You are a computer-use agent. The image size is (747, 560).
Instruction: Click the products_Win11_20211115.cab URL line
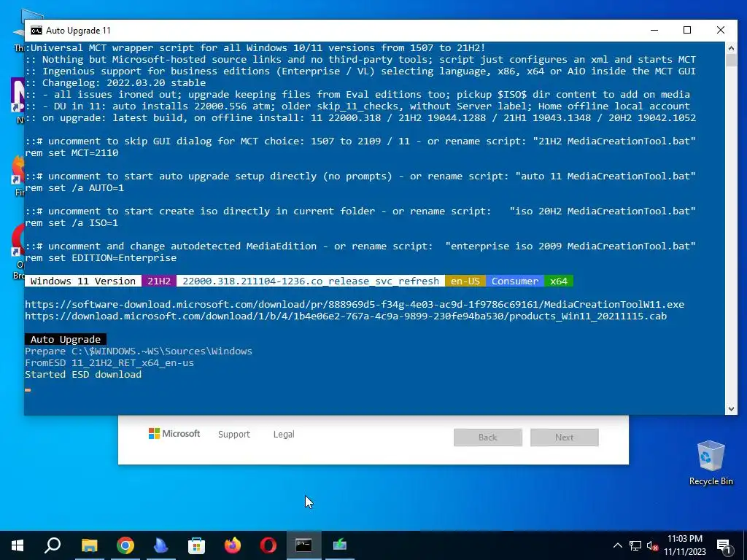pyautogui.click(x=346, y=316)
